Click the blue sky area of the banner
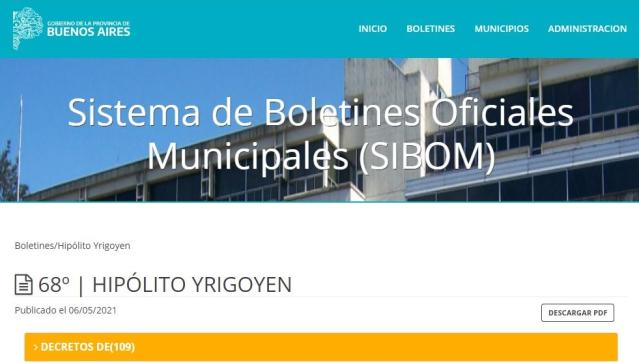Viewport: 639px width, 363px height. (163, 81)
